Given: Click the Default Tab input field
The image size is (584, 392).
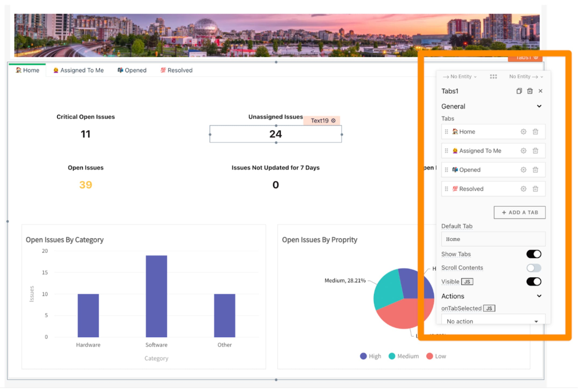Looking at the screenshot, I should click(493, 239).
